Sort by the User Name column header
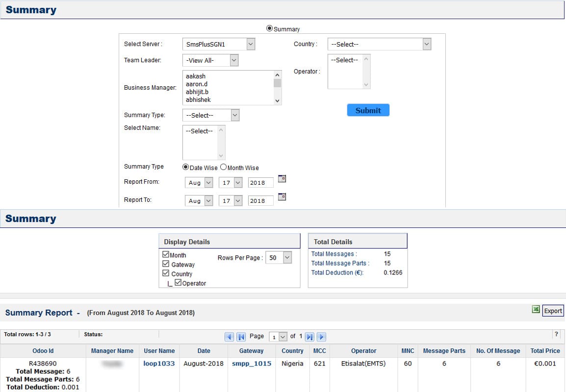 [x=159, y=350]
